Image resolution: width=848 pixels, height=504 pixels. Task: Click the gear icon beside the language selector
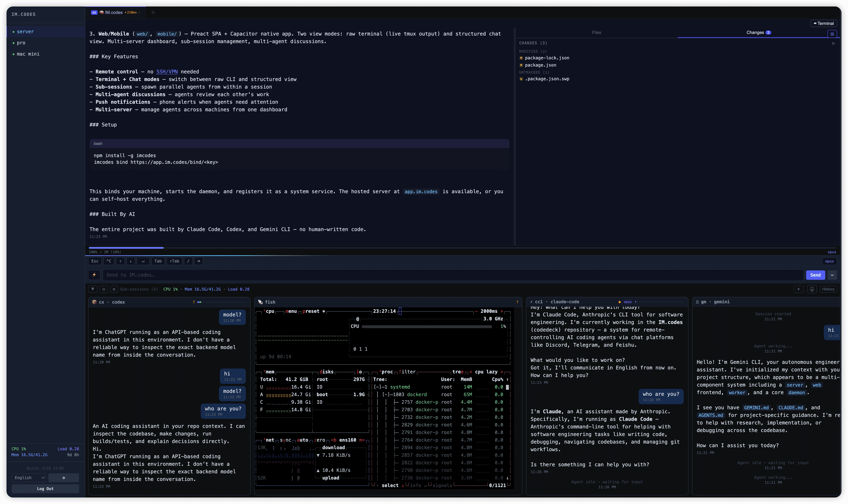[64, 477]
